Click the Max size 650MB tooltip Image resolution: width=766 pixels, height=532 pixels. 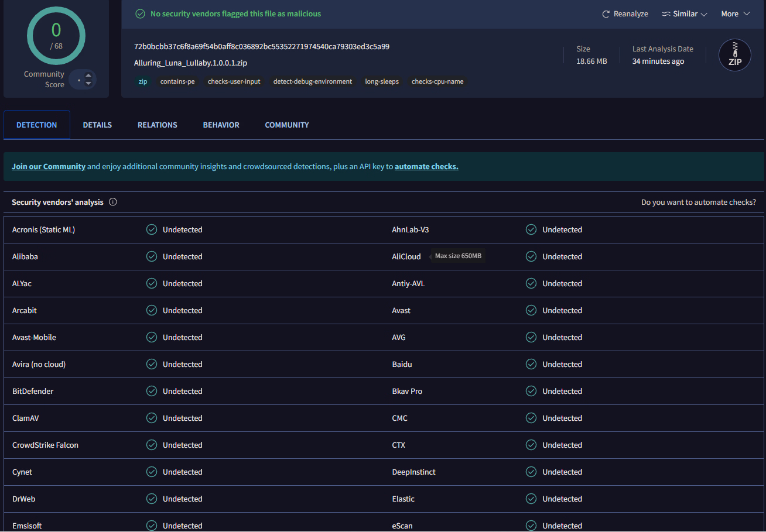(458, 256)
